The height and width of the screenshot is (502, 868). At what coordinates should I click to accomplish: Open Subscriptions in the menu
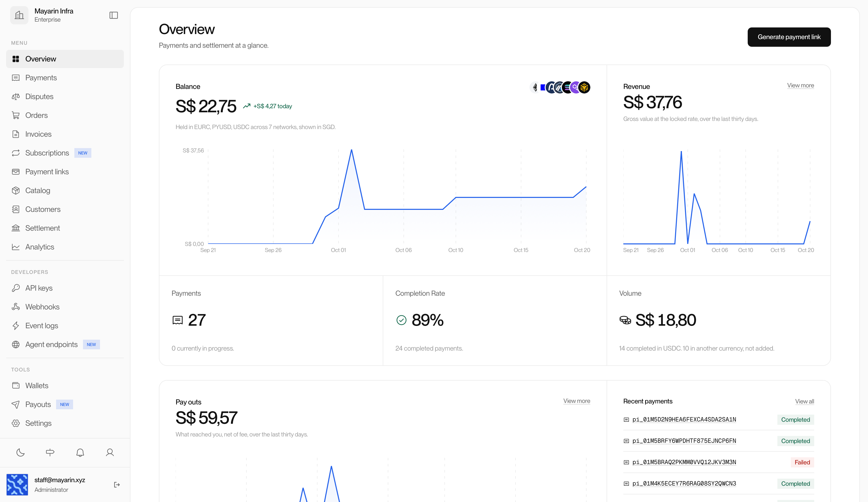[x=65, y=153]
